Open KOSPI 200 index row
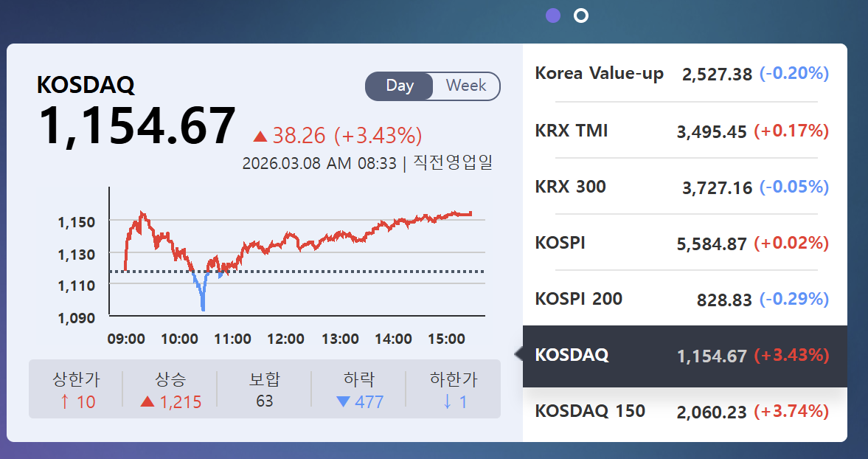This screenshot has width=868, height=459. pyautogui.click(x=685, y=299)
